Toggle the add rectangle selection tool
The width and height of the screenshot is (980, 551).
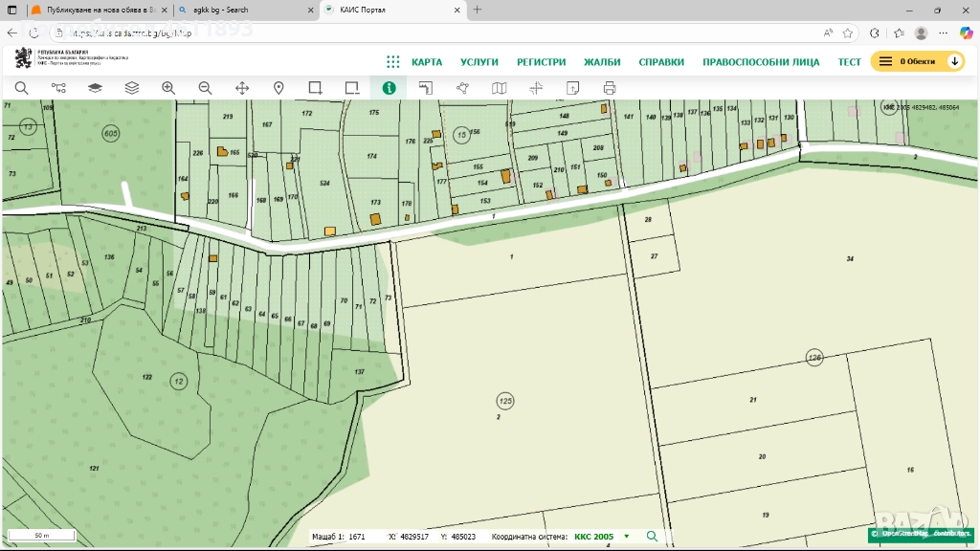pos(315,88)
